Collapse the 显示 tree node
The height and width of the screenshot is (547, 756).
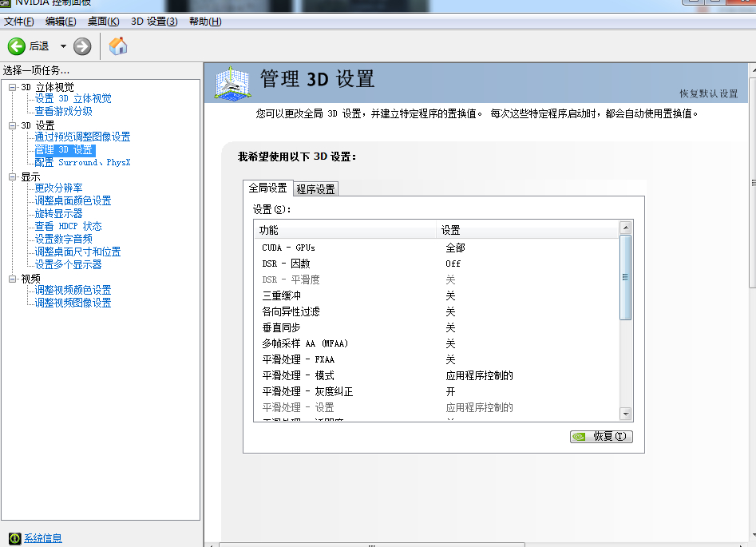[13, 177]
